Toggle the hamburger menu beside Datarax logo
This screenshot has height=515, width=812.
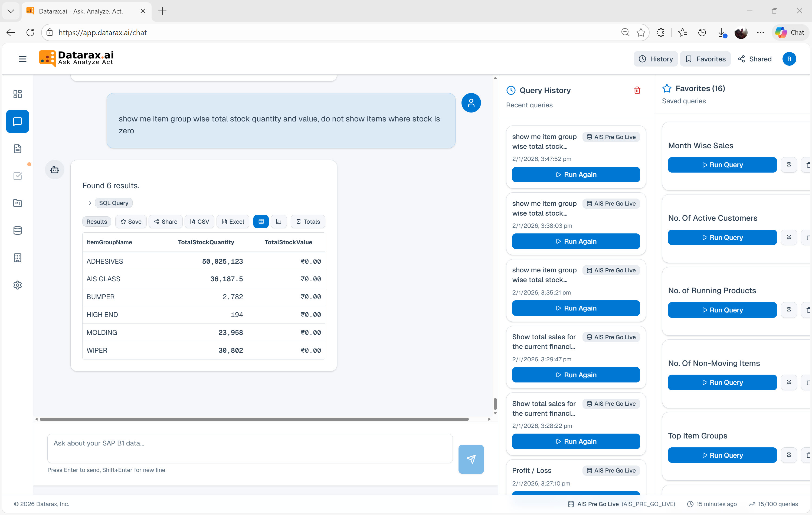click(22, 59)
